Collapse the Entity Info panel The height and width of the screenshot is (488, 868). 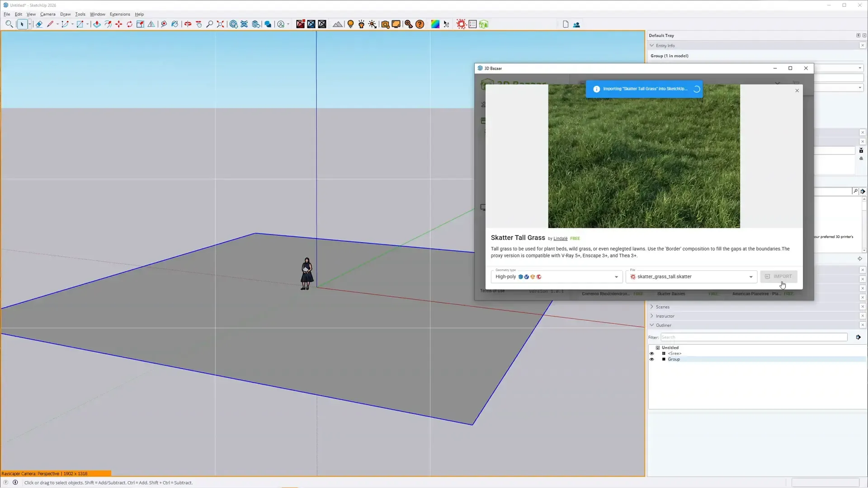[x=652, y=45]
